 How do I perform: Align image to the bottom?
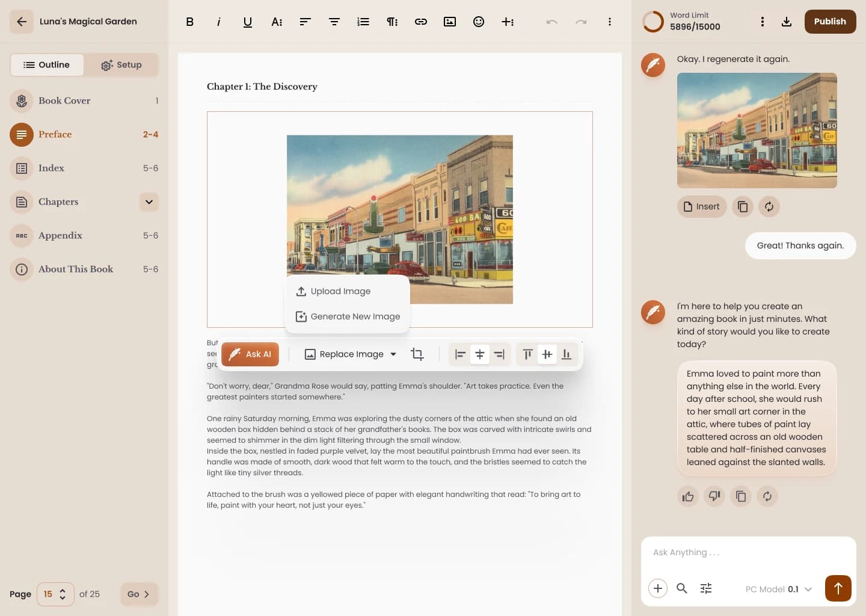(x=567, y=354)
